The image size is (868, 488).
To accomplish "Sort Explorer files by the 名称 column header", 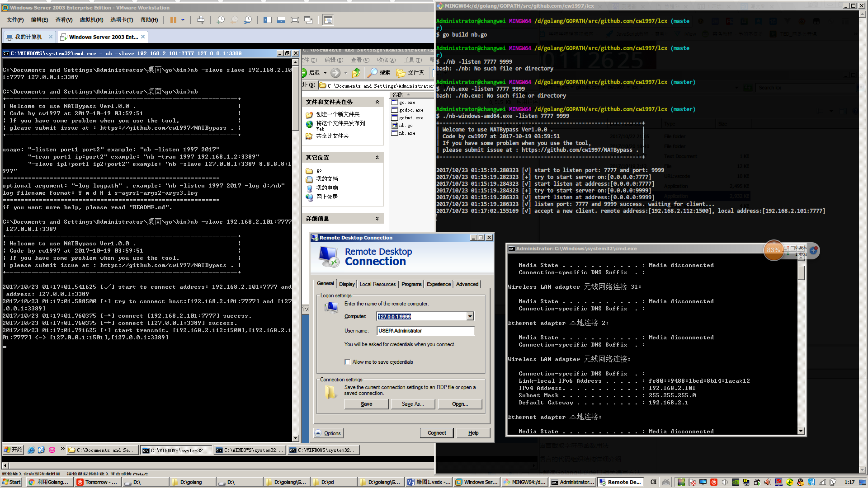I will coord(411,95).
